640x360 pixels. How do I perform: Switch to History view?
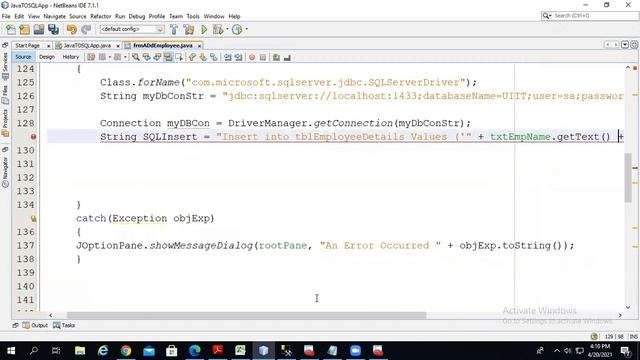point(71,57)
